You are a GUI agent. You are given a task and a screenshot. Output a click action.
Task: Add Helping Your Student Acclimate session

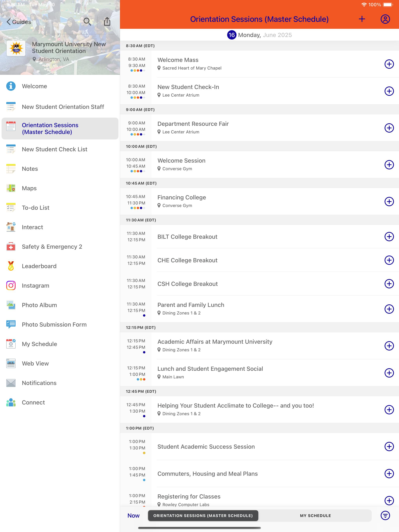pyautogui.click(x=389, y=410)
